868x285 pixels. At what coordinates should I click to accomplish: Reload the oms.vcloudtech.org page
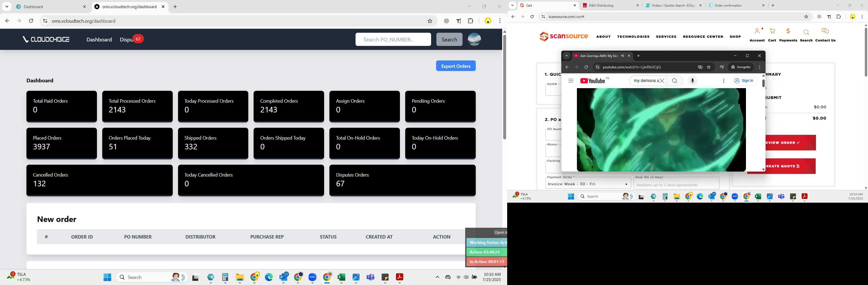31,21
